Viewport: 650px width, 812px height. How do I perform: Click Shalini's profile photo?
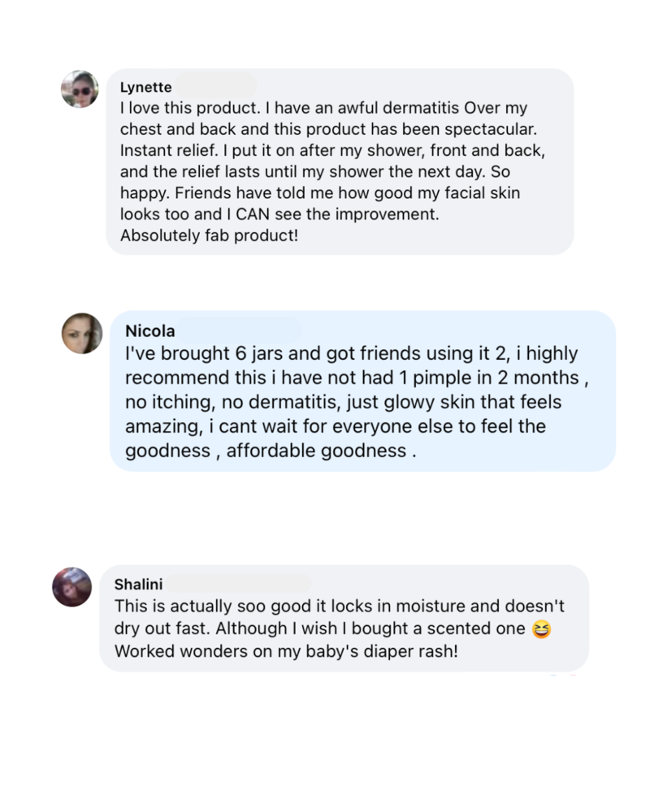[x=72, y=587]
